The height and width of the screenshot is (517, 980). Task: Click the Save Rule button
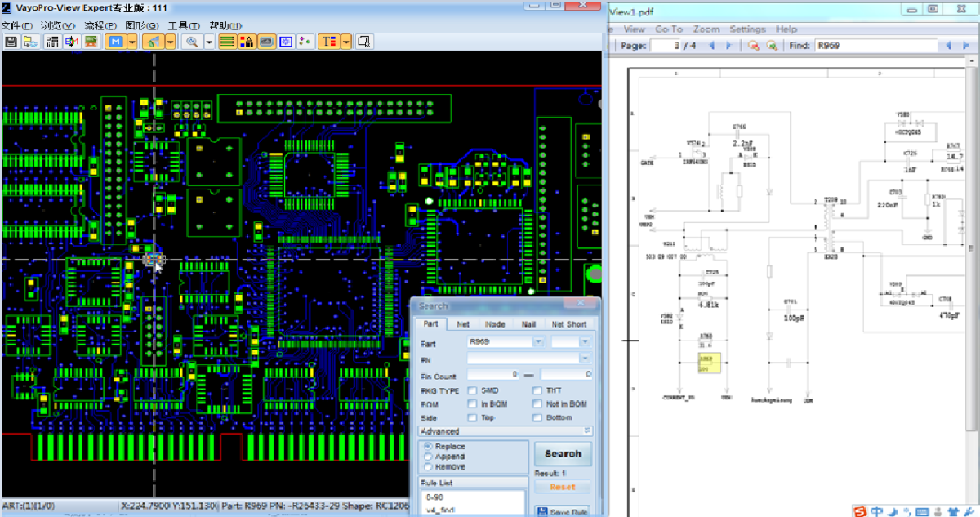pyautogui.click(x=562, y=511)
